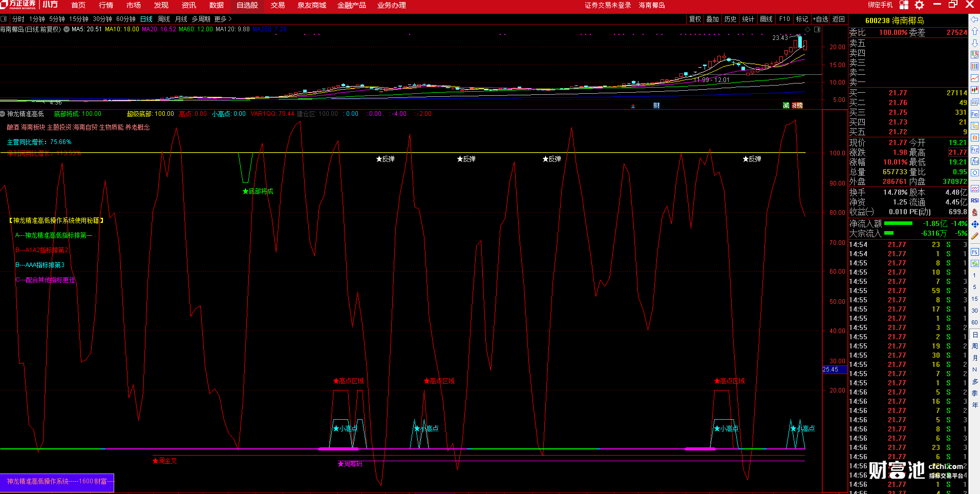Click the 复权 button
The width and height of the screenshot is (980, 494).
point(695,19)
